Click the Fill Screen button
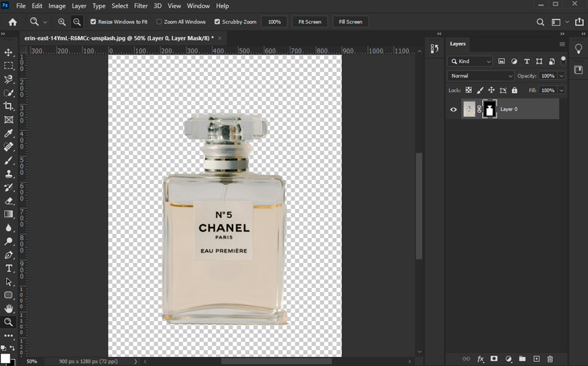The height and width of the screenshot is (366, 588). point(351,21)
